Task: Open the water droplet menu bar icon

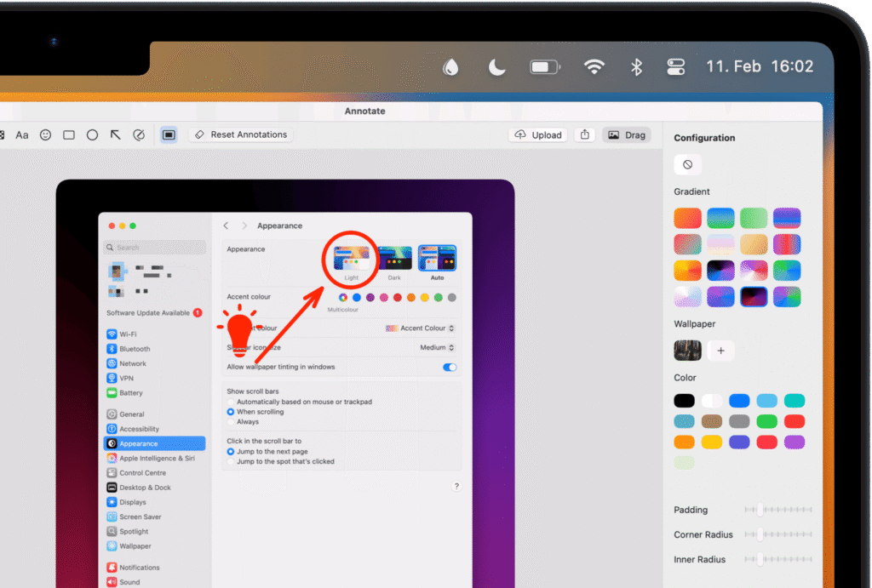Action: click(x=450, y=67)
